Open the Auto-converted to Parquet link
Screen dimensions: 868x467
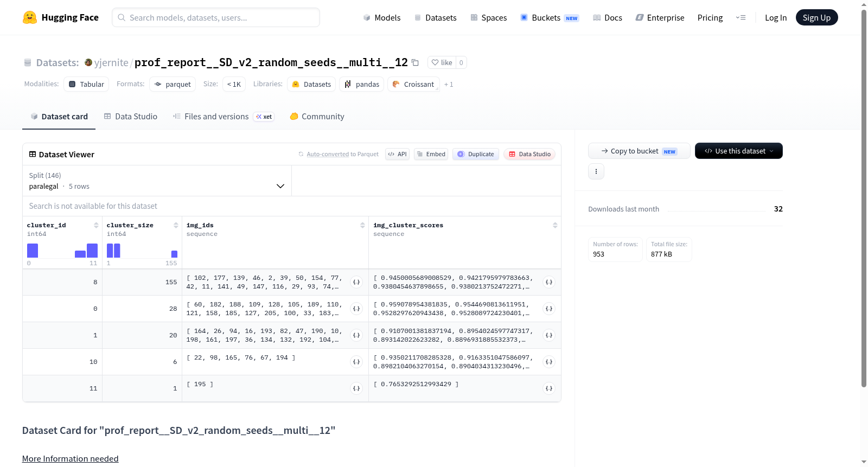(328, 154)
